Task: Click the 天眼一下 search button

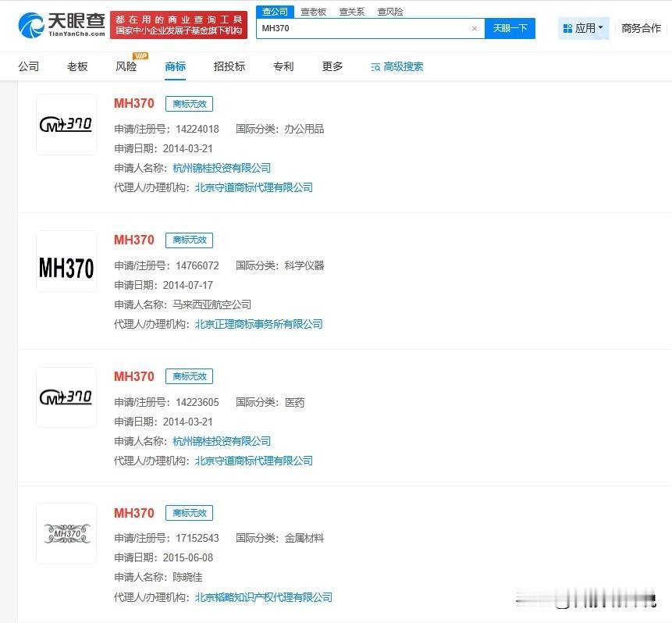Action: (x=510, y=28)
